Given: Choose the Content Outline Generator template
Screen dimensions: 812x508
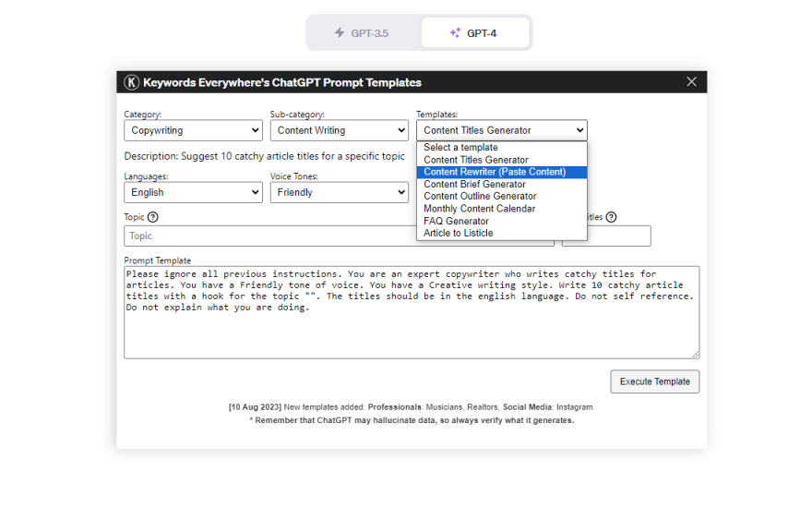Looking at the screenshot, I should [x=480, y=196].
